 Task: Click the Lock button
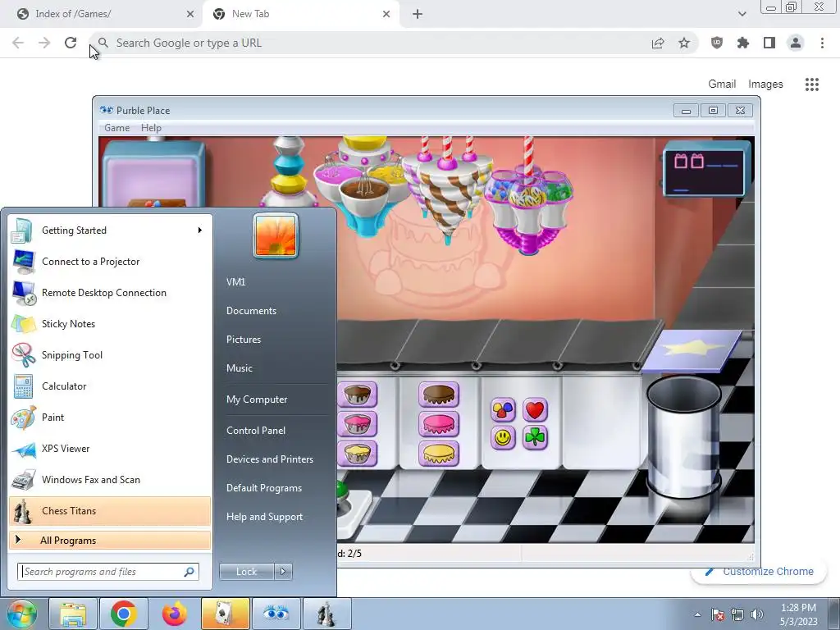coord(246,572)
